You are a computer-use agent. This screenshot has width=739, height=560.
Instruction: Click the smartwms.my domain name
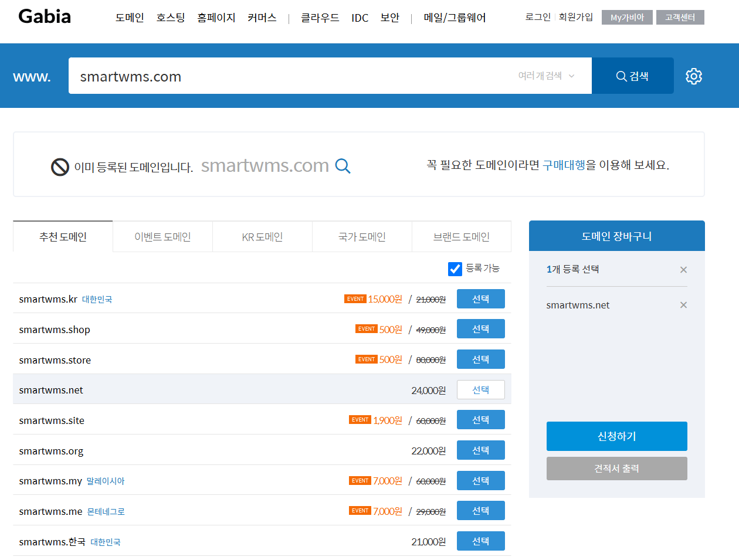click(50, 481)
